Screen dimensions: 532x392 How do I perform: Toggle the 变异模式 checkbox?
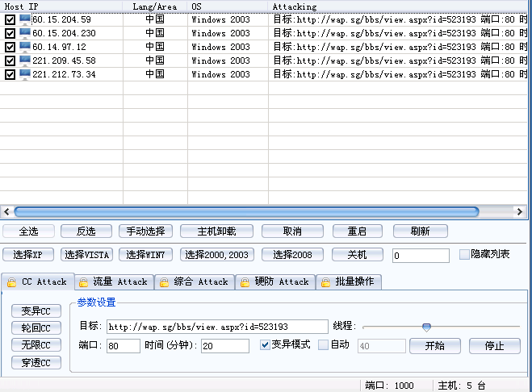(x=265, y=345)
